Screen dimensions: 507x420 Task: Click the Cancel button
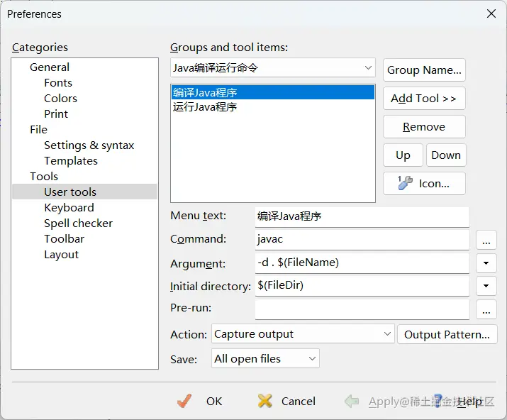coord(298,402)
